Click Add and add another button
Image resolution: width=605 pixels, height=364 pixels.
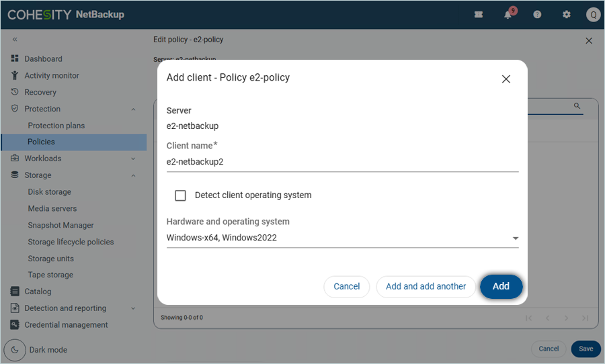(x=426, y=286)
